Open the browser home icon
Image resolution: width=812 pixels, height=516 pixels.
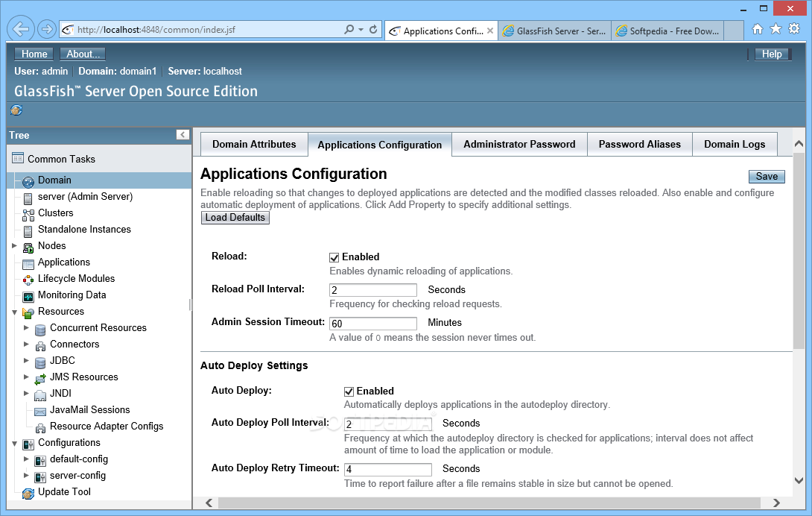[x=758, y=29]
